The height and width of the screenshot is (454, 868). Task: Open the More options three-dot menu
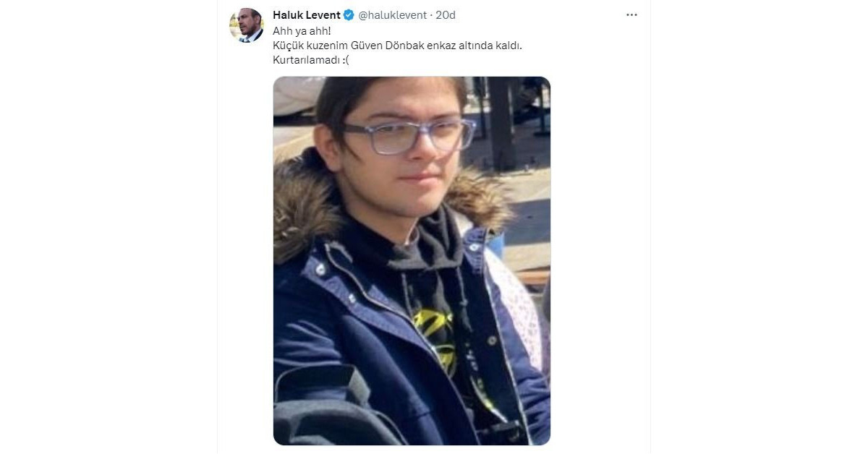tap(631, 15)
